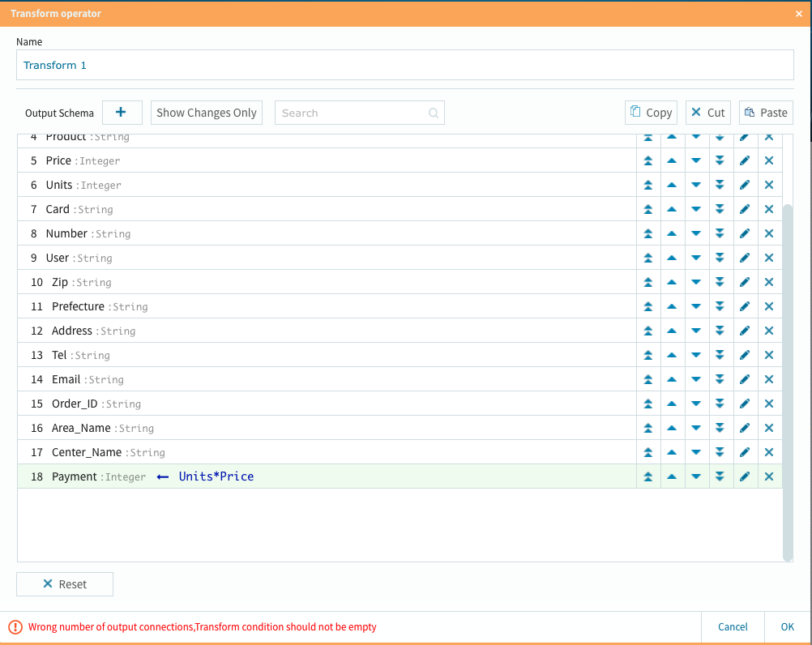This screenshot has width=812, height=645.
Task: Delete the Tel field
Action: tap(769, 355)
